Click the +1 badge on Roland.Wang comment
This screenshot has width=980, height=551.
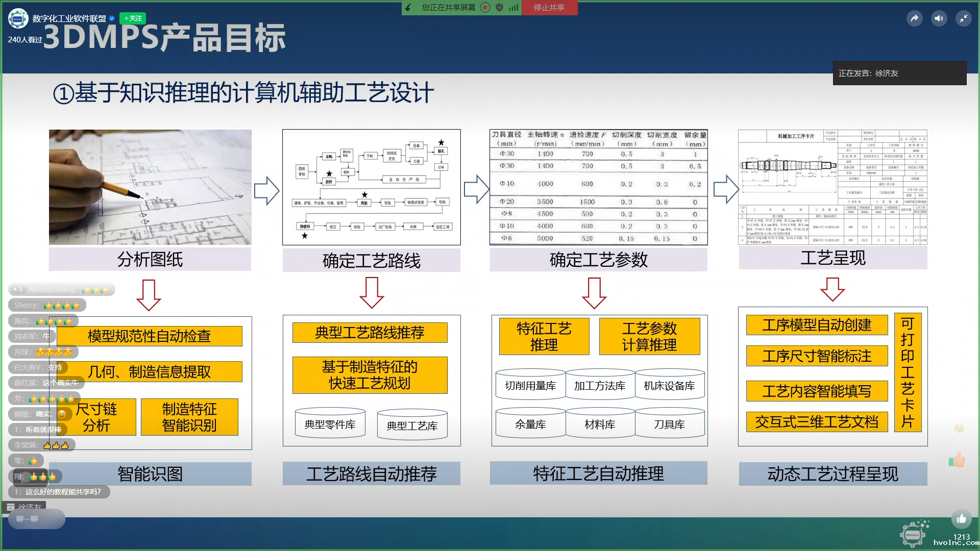click(x=17, y=289)
